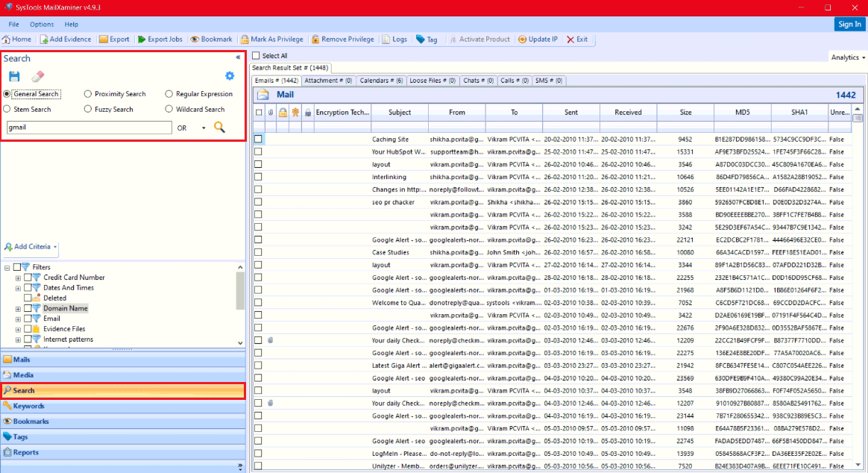This screenshot has width=868, height=473.
Task: Open the Chats # (0) tab
Action: click(x=478, y=81)
